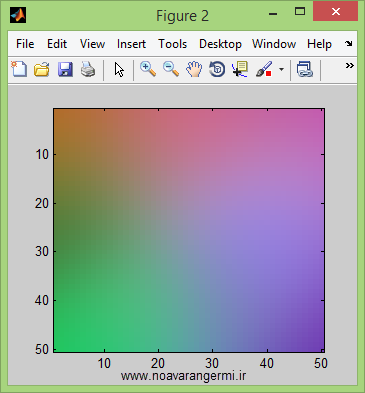Click the New Figure icon
365x393 pixels.
(x=19, y=69)
